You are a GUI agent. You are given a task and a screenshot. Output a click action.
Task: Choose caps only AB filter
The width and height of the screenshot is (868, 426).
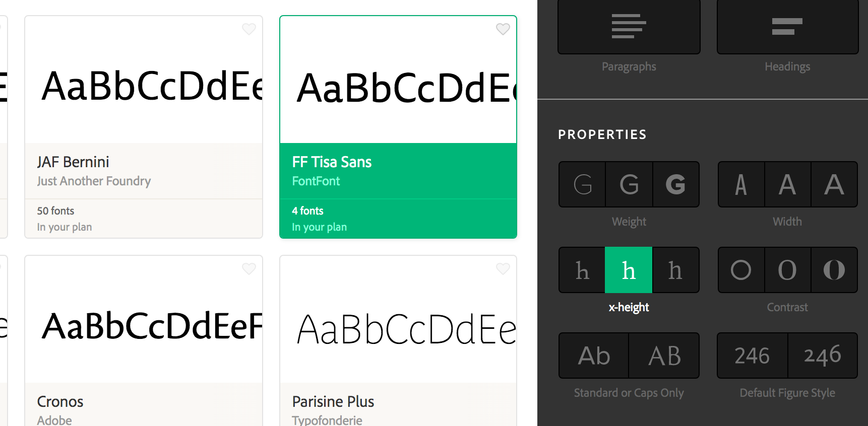click(x=664, y=356)
